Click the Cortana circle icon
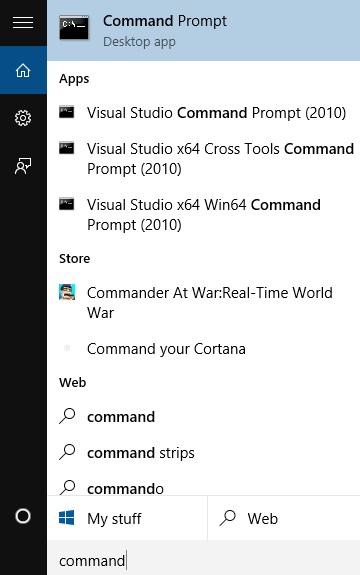 tap(23, 516)
